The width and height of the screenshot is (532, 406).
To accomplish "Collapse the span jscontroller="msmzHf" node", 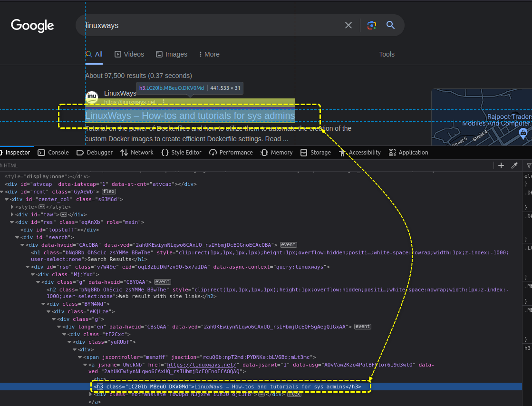I will 80,357.
